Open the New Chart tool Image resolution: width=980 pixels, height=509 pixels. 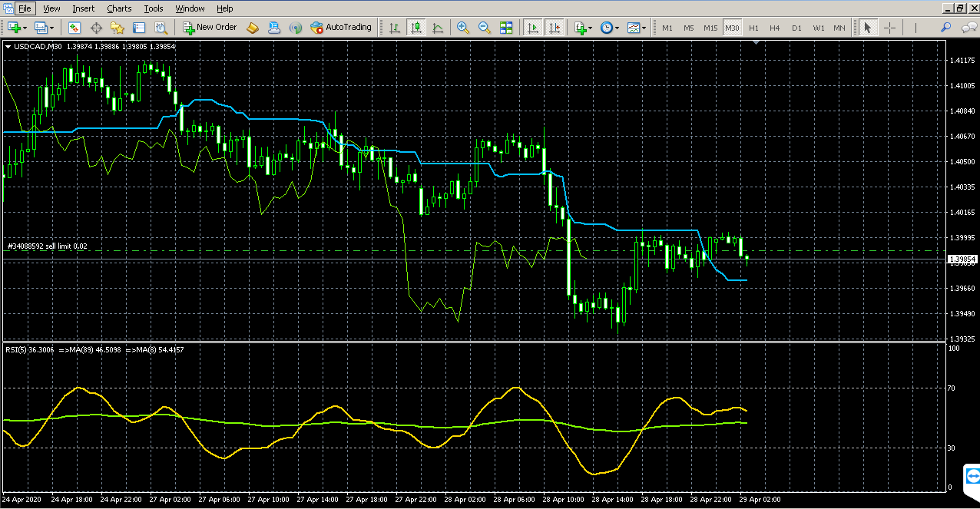(14, 28)
